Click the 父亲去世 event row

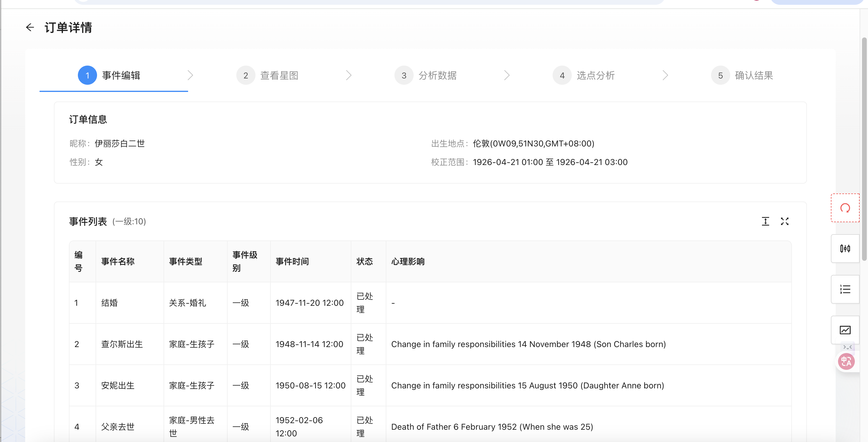coord(118,427)
